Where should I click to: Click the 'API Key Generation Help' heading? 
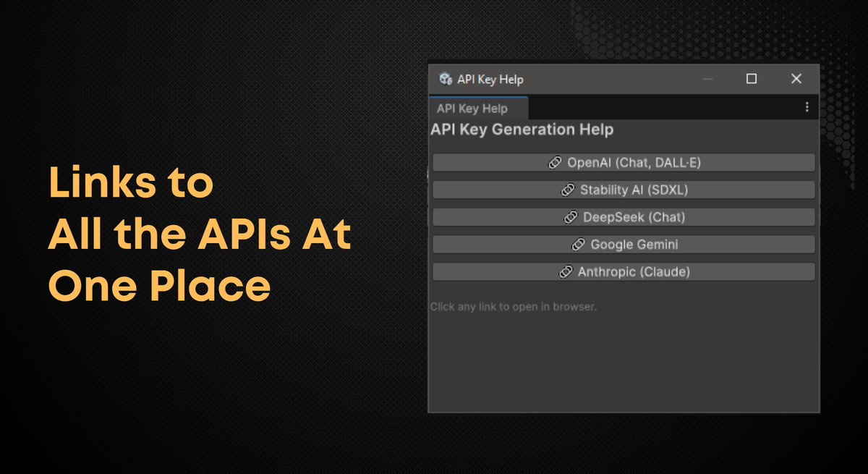(x=522, y=130)
